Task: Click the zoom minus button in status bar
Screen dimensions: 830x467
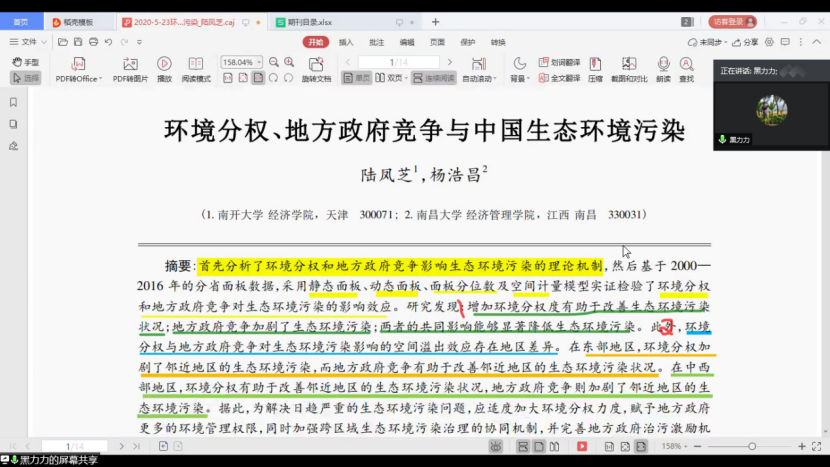Action: pyautogui.click(x=698, y=447)
